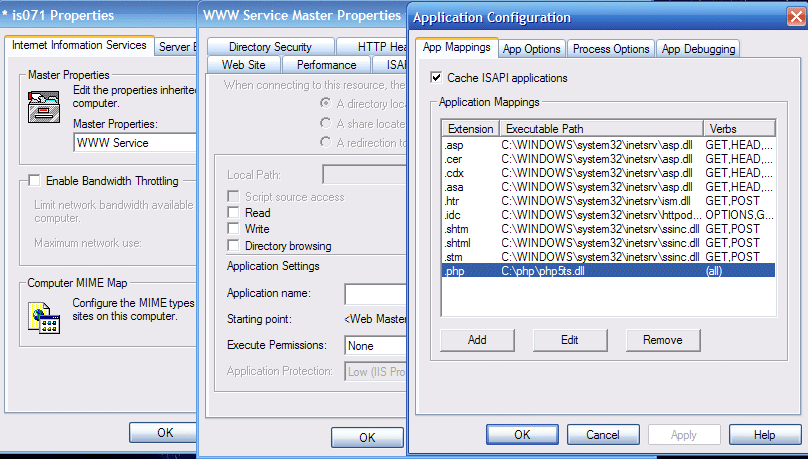This screenshot has width=808, height=459.
Task: Toggle Cache ISAPI applications checkbox
Action: (436, 78)
